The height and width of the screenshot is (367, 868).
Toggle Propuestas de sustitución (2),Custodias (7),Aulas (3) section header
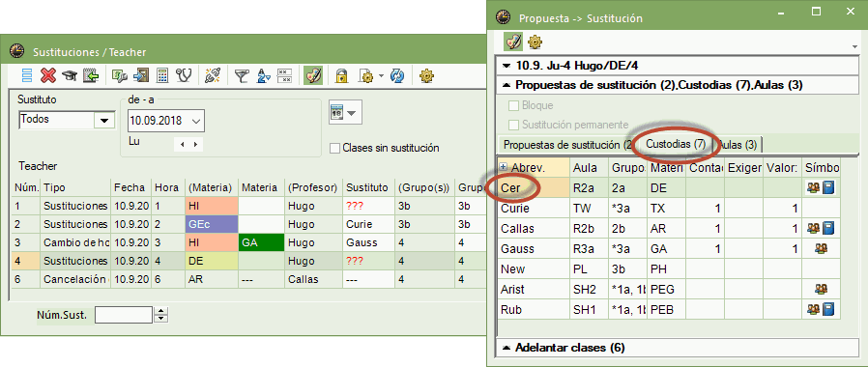pyautogui.click(x=677, y=85)
